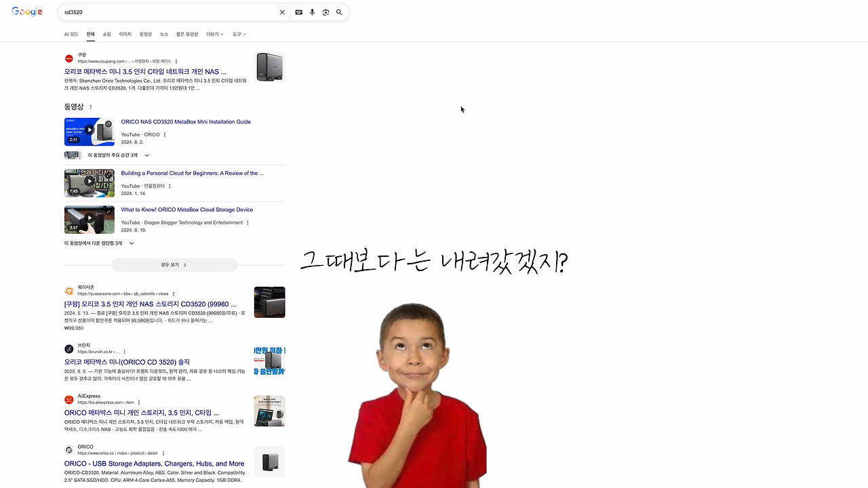Open the three-dot menu on the 쿠팡 result

[x=176, y=61]
